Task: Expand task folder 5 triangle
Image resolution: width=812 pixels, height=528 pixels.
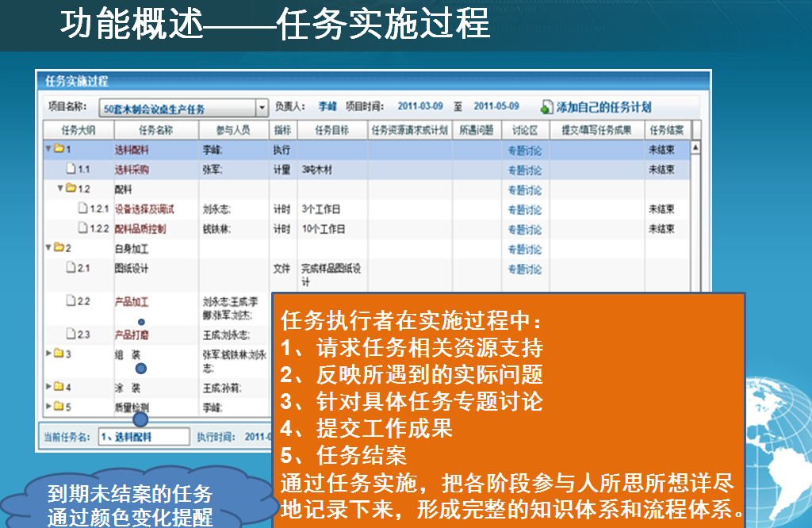Action: click(48, 406)
